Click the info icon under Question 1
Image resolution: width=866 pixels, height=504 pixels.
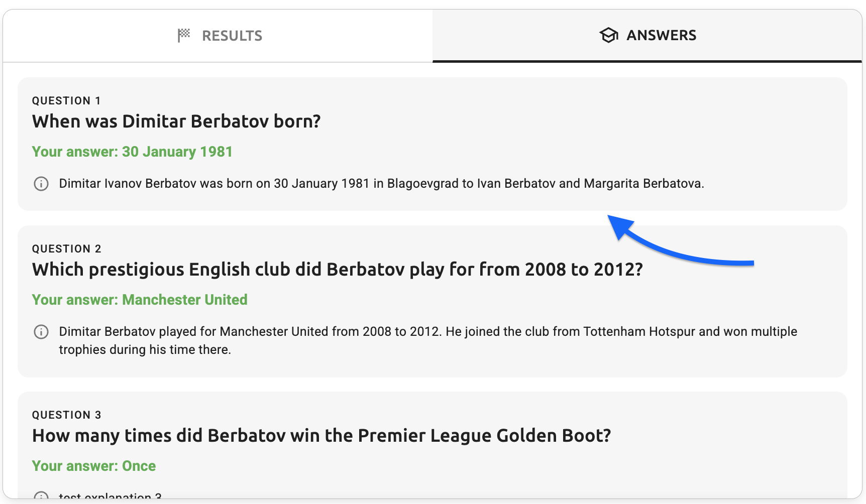point(41,184)
